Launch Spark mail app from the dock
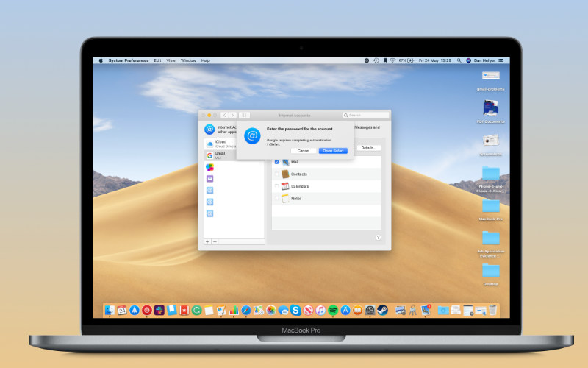Viewport: 588px width, 368px height. 135,310
